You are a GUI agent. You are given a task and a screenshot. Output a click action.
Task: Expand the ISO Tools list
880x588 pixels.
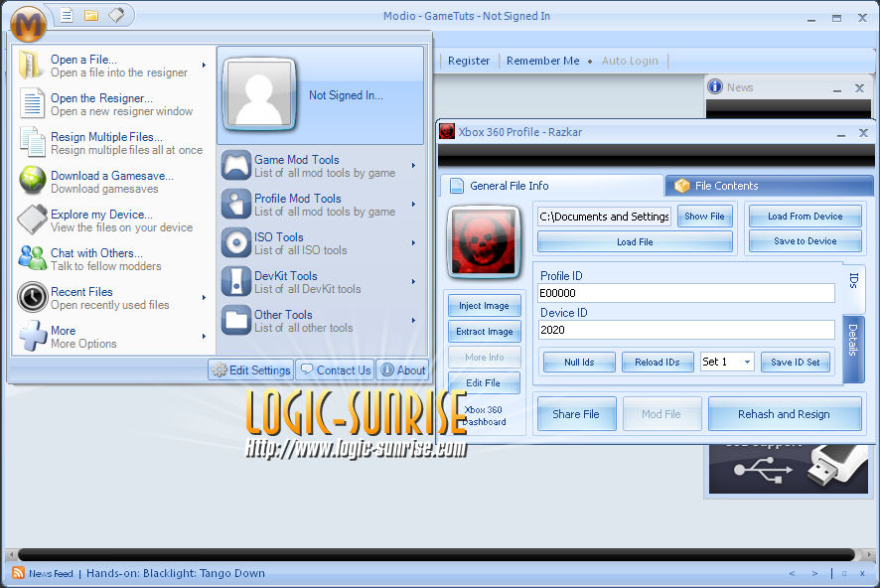(413, 243)
